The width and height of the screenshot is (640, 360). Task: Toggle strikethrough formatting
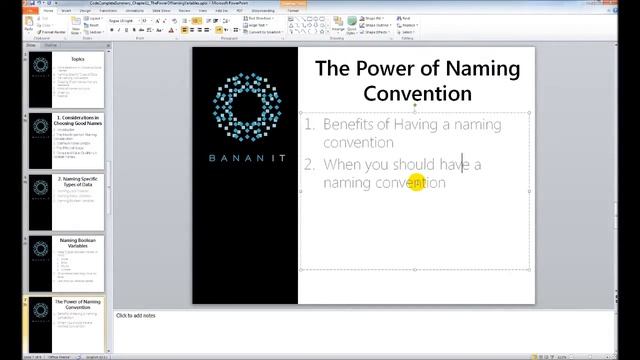(141, 30)
